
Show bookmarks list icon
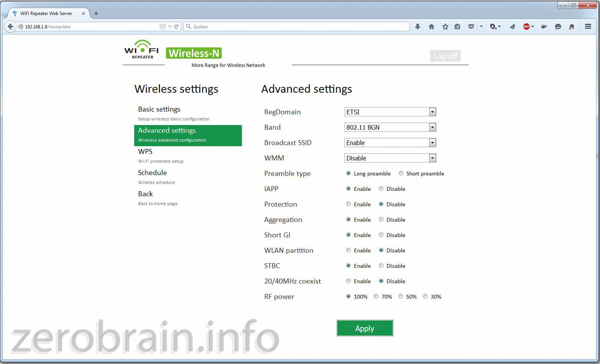pyautogui.click(x=457, y=27)
